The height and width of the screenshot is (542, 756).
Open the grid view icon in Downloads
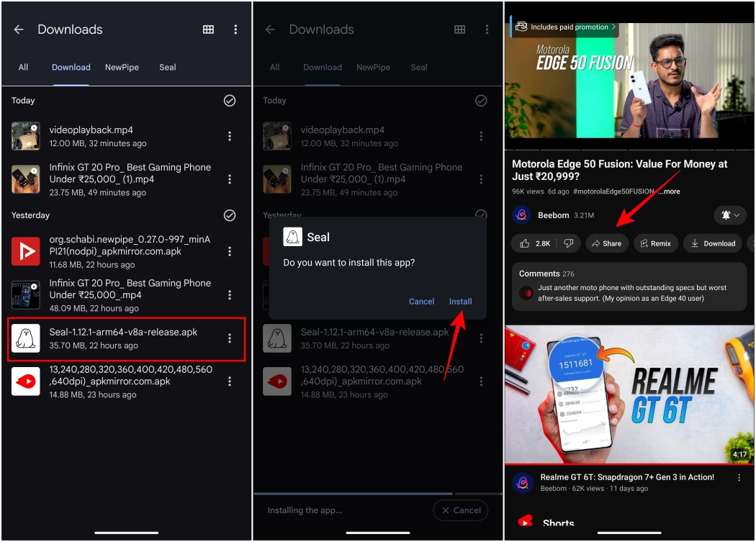pos(208,29)
